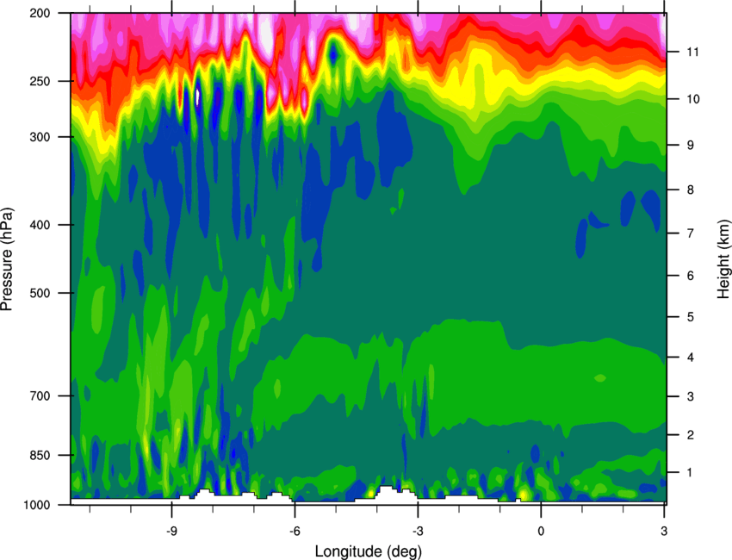
Task: Click the 250 pressure tick label
Action: 40,81
